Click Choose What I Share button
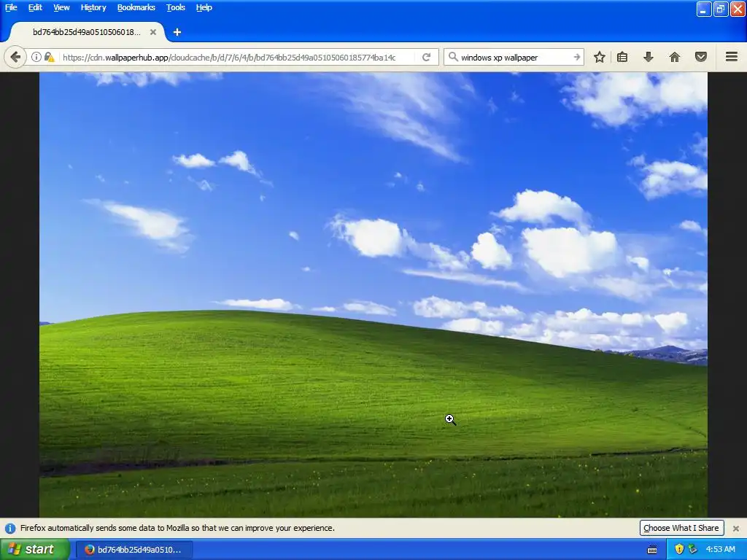 [x=681, y=528]
